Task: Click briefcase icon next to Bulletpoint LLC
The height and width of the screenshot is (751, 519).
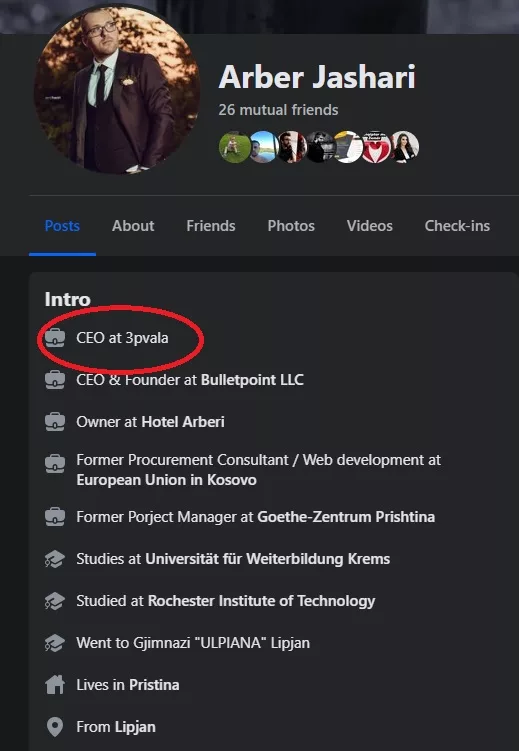Action: (55, 380)
